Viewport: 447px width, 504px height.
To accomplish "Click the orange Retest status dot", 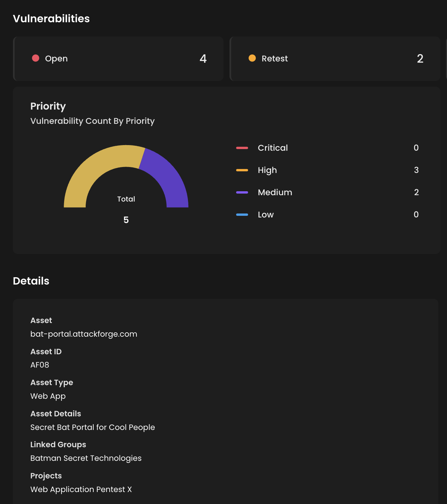I will 252,58.
